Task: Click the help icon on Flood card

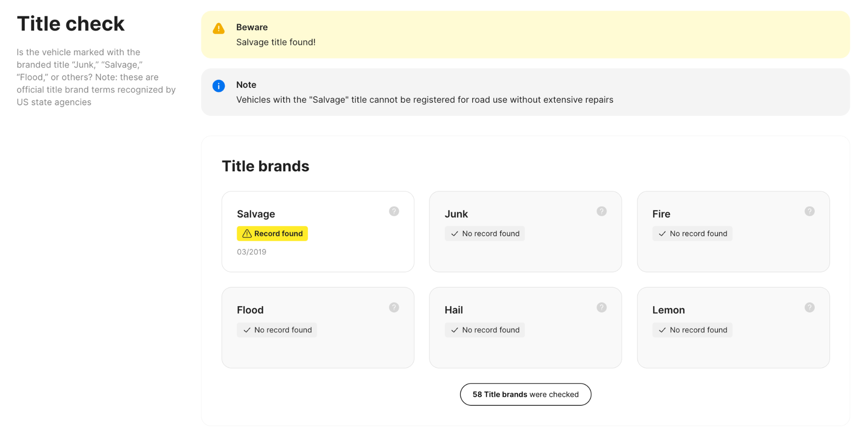Action: click(394, 307)
